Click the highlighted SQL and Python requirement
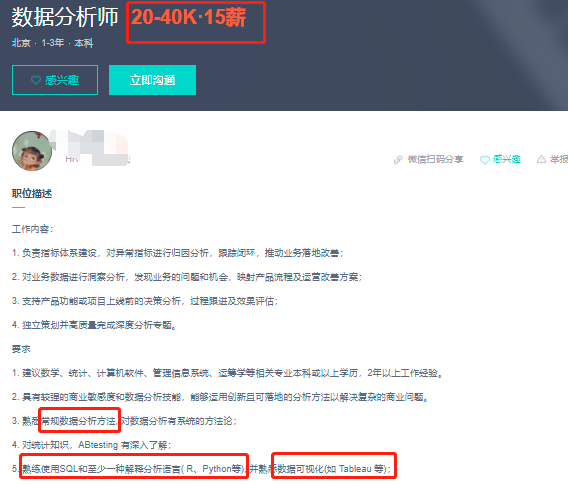Image resolution: width=568 pixels, height=485 pixels. pos(133,469)
